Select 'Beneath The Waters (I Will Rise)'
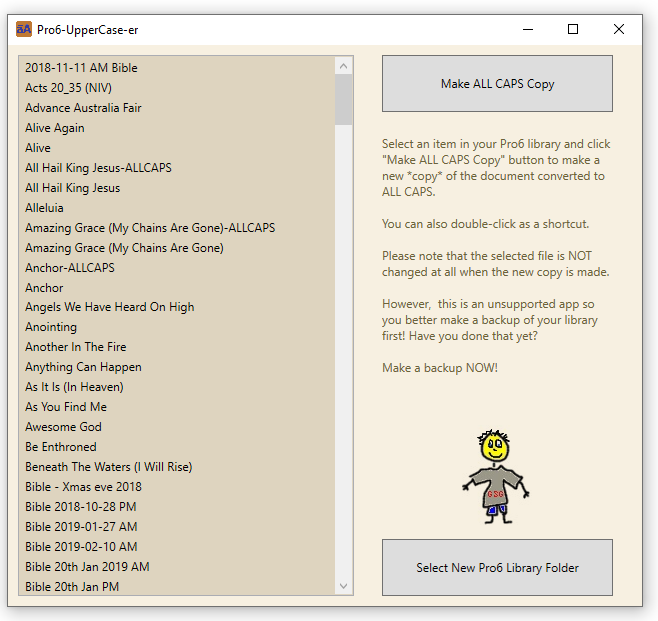Screen dimensions: 658x621 177,467
